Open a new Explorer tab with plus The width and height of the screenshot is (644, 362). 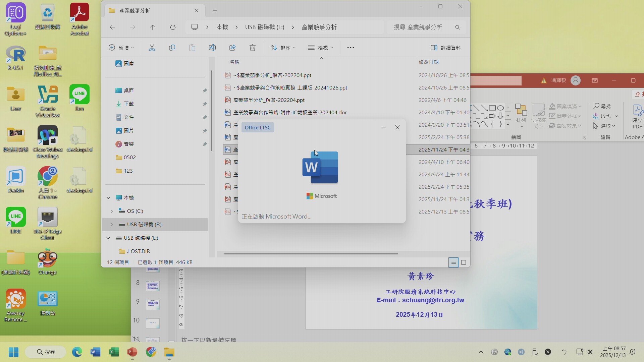click(215, 11)
